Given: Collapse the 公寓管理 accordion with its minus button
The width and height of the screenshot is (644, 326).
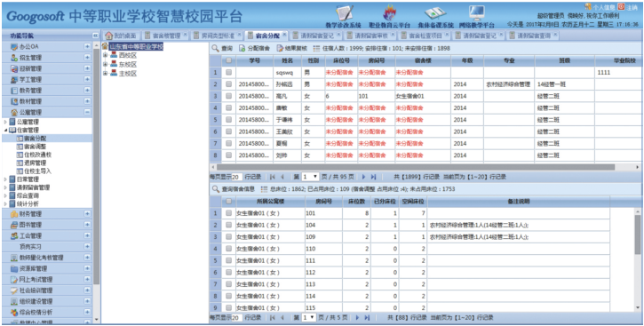Looking at the screenshot, I should click(87, 112).
